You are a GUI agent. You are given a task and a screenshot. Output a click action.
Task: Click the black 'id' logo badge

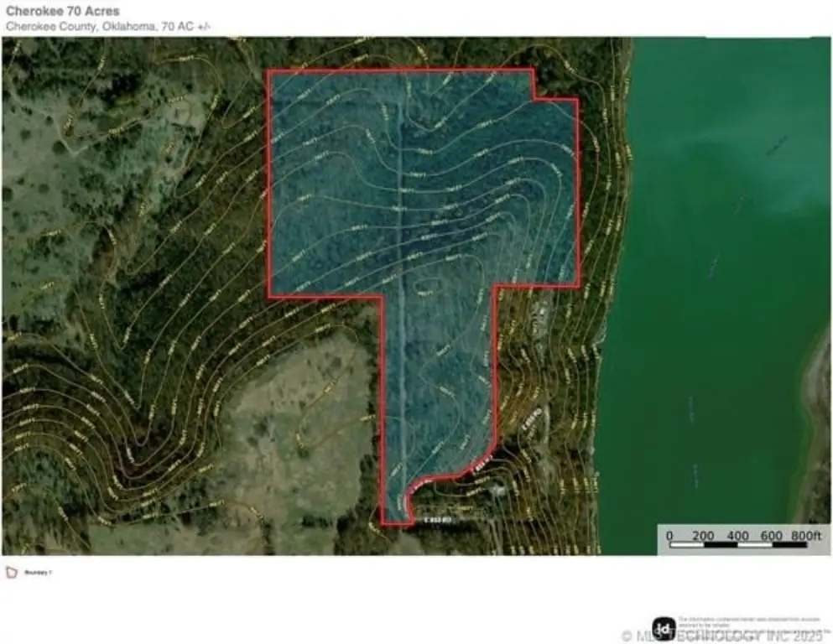click(664, 628)
